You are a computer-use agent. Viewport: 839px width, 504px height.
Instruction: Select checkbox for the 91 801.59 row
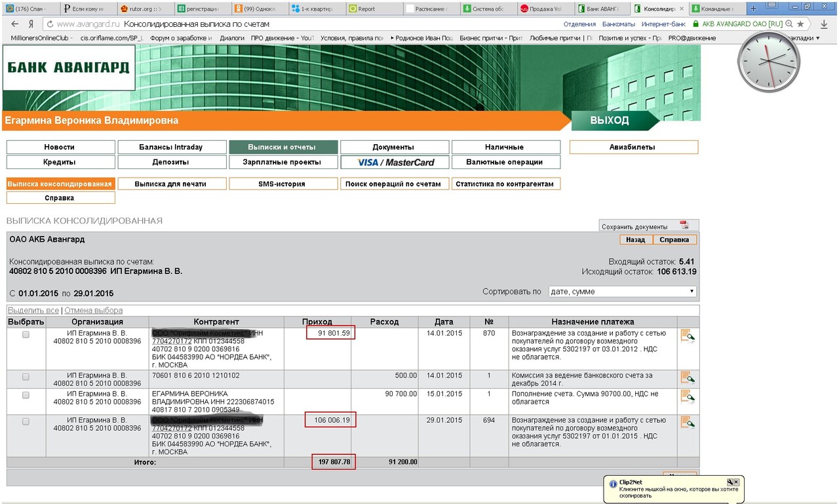click(x=26, y=334)
